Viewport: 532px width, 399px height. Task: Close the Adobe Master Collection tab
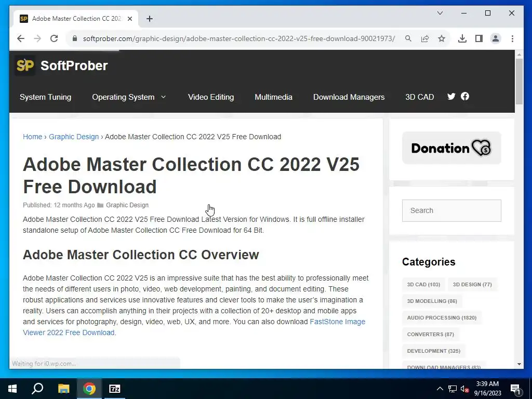129,19
